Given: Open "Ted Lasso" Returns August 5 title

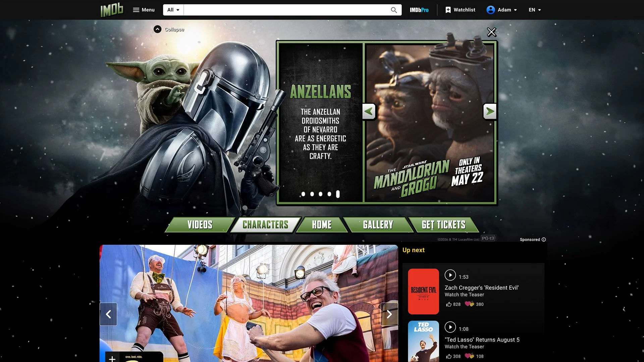Looking at the screenshot, I should click(482, 340).
